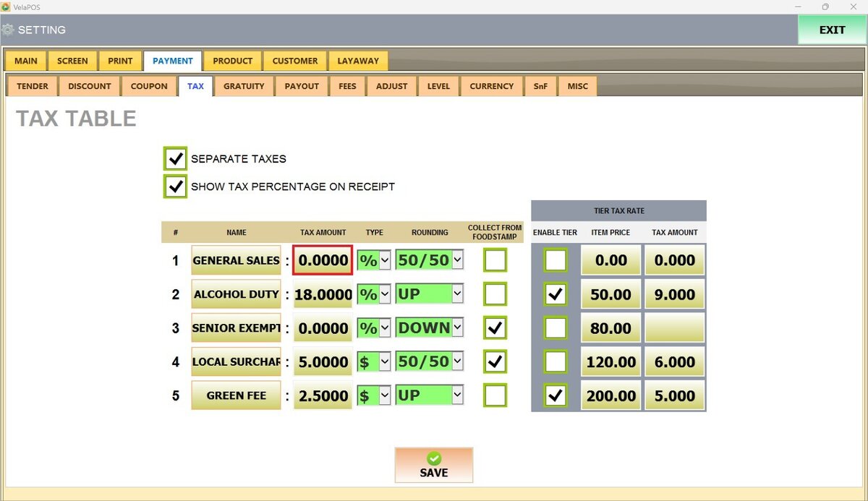Switch to the PRODUCT tab
Screen dimensions: 868x501
pos(233,61)
